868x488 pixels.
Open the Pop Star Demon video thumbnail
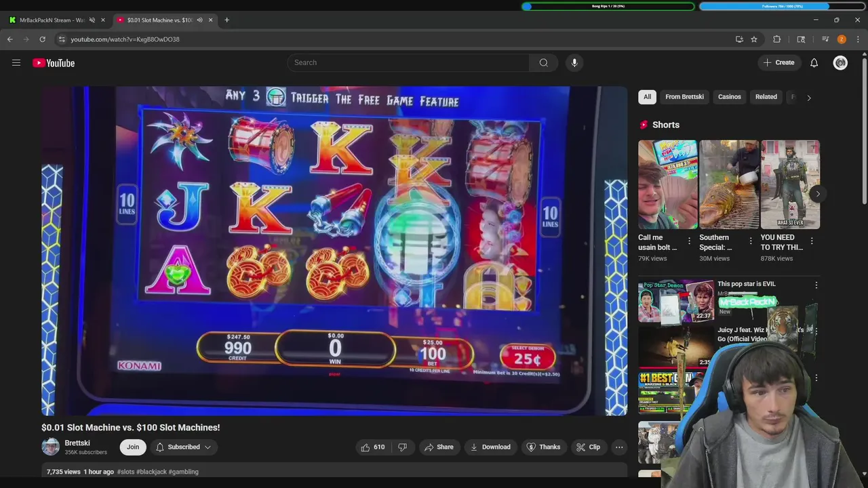tap(676, 301)
